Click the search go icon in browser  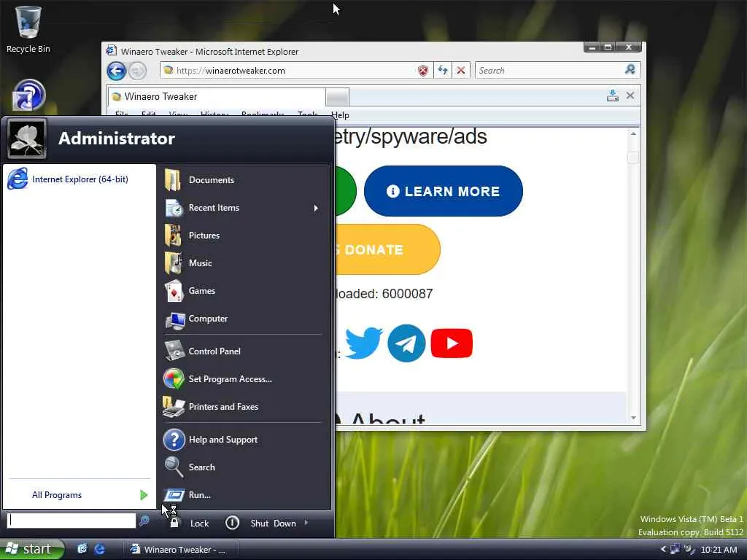click(x=630, y=70)
